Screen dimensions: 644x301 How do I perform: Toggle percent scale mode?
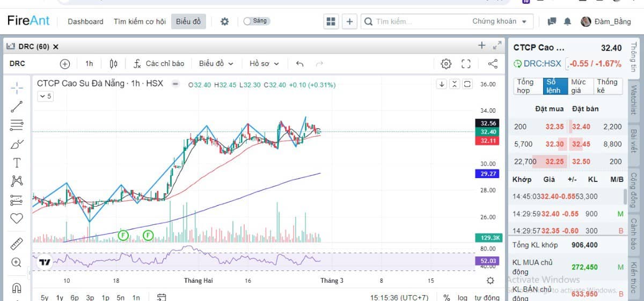coord(447,297)
